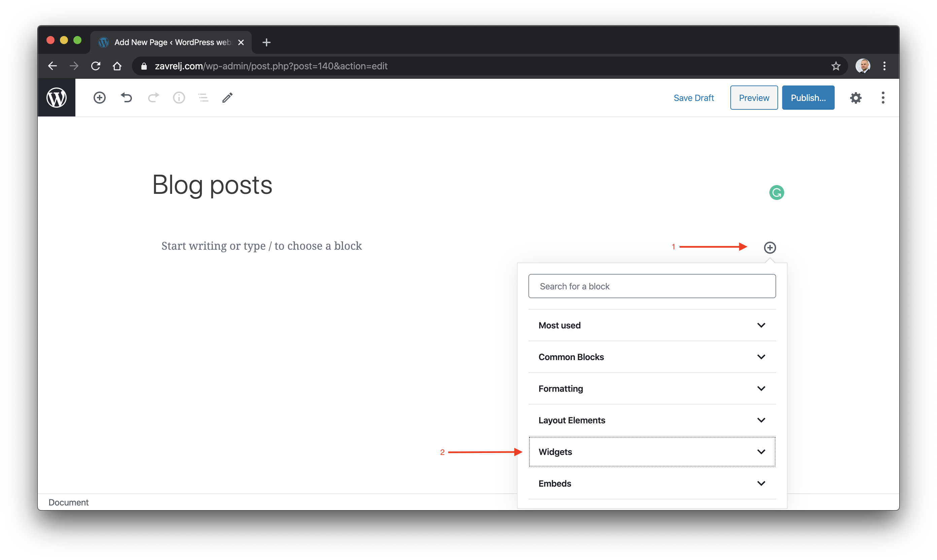Open more tools and options menu
This screenshot has width=937, height=560.
click(x=883, y=98)
